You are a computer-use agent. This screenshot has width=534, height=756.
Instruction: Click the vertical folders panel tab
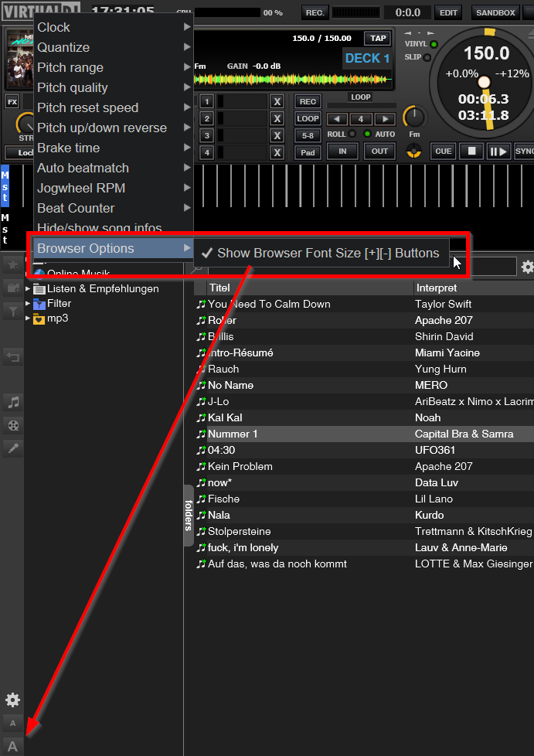click(189, 516)
